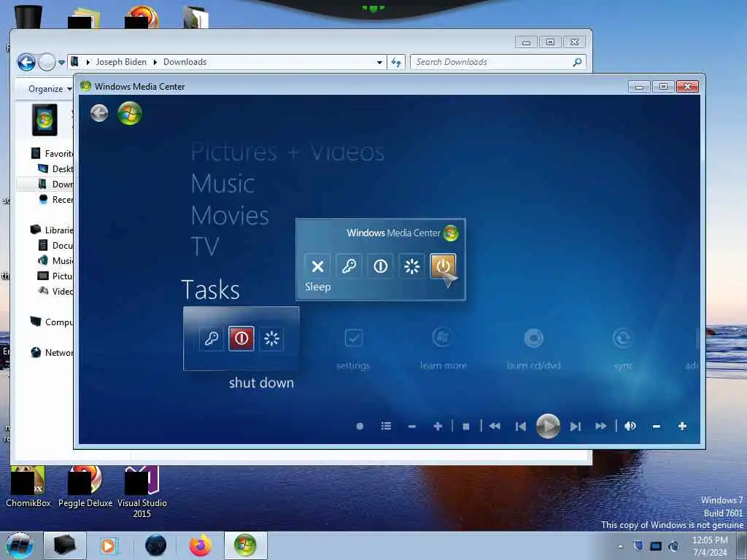Click the refresh button beside address bar
The height and width of the screenshot is (560, 747).
(396, 63)
